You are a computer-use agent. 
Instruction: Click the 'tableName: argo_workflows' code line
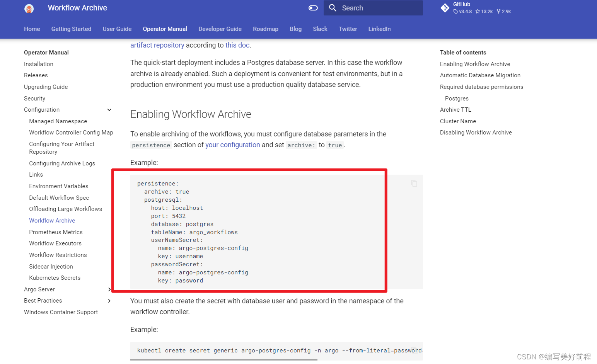194,232
